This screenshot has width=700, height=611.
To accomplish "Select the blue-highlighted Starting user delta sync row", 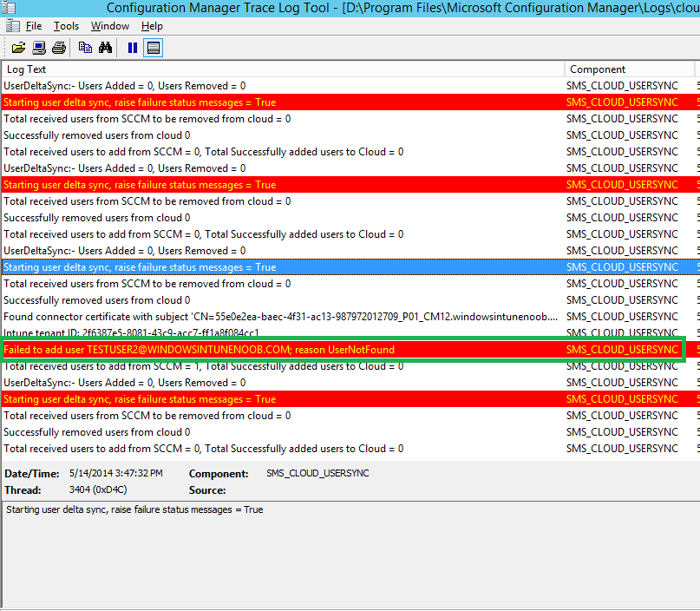I will click(351, 267).
